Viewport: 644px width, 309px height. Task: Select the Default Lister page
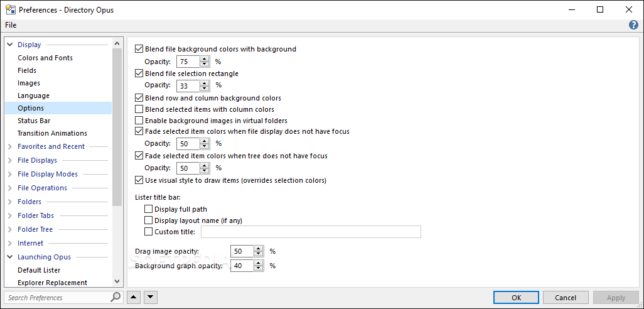(39, 270)
